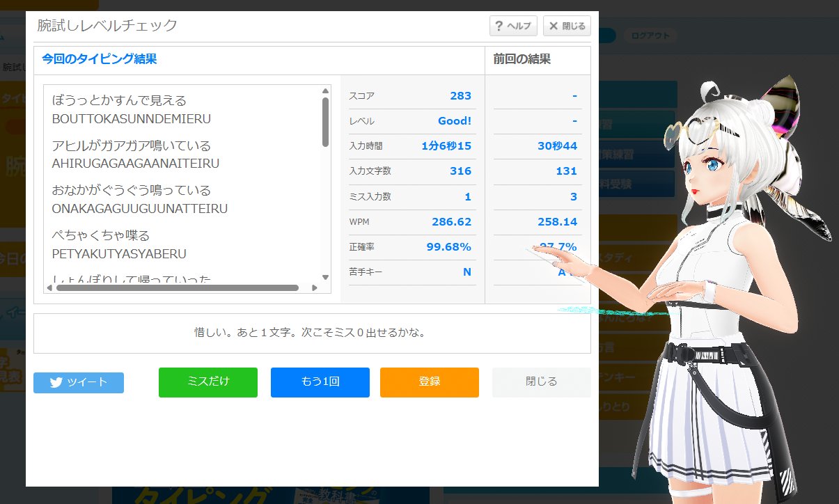Select the romaji line PETYAKUTYASYABERU
The width and height of the screenshot is (839, 504).
pyautogui.click(x=119, y=253)
